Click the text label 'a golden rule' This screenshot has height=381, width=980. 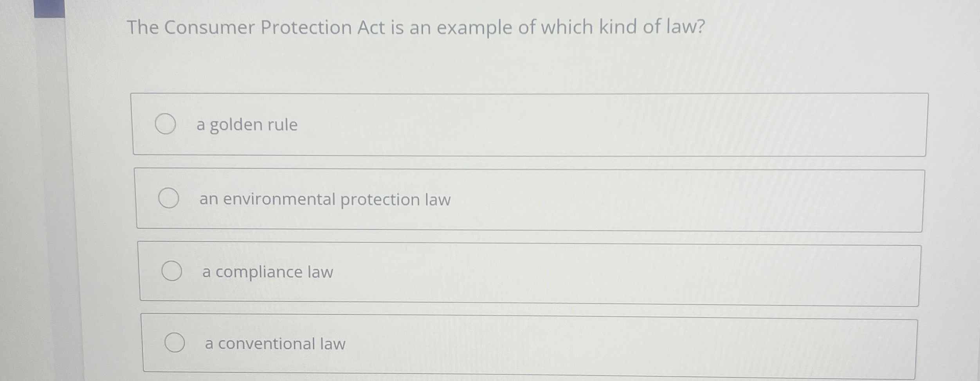(247, 125)
